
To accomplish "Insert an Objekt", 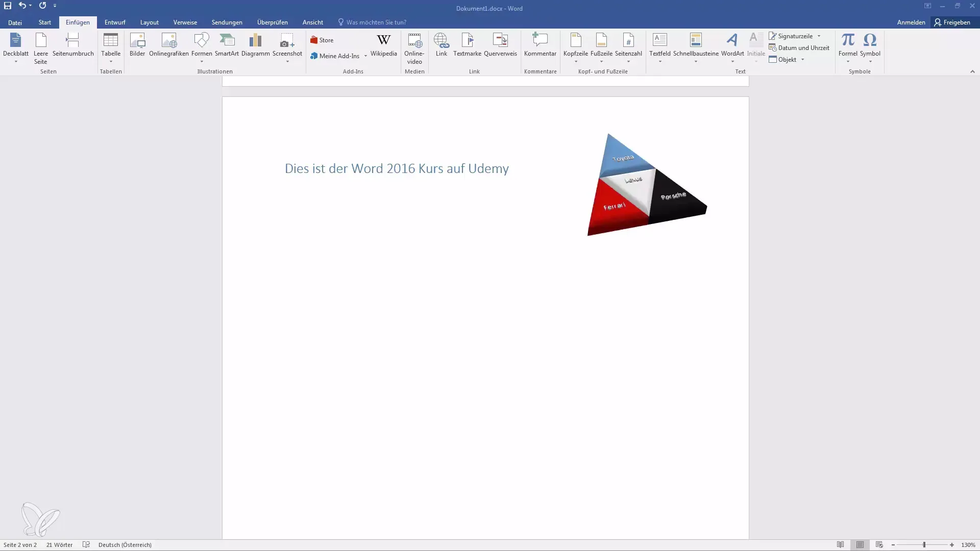I will 783,60.
